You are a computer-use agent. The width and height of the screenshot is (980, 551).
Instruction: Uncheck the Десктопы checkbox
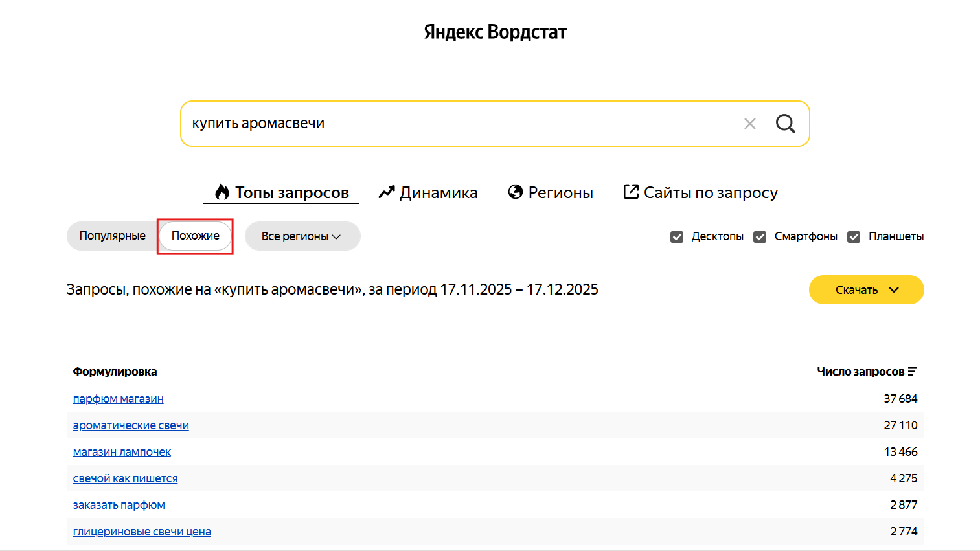click(677, 237)
